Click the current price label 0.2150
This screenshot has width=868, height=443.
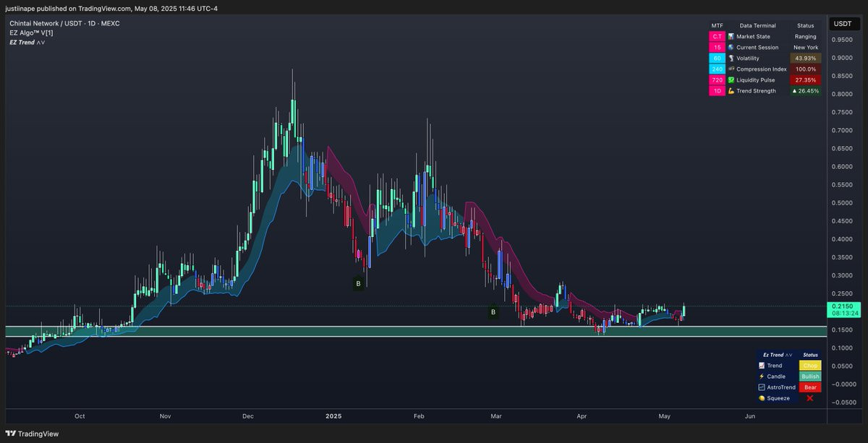point(843,309)
